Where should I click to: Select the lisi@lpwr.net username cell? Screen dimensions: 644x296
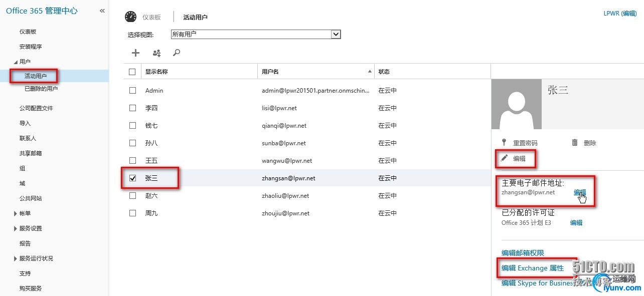point(279,108)
